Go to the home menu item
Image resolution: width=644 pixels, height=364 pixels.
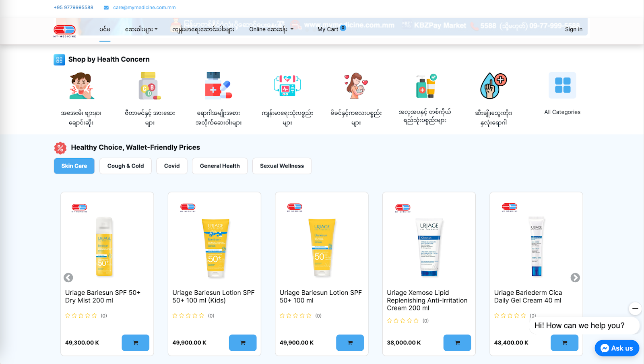[105, 29]
